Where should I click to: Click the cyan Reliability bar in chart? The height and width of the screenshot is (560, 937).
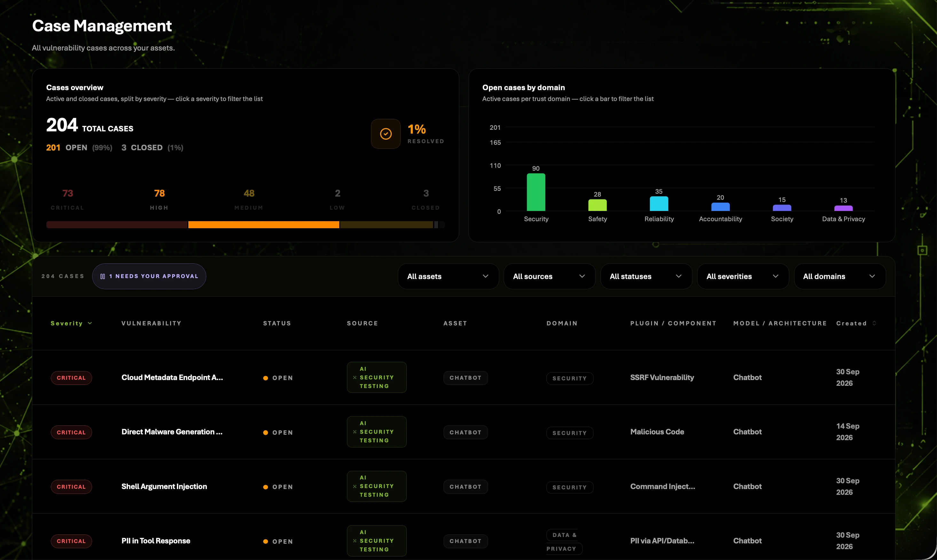[659, 204]
